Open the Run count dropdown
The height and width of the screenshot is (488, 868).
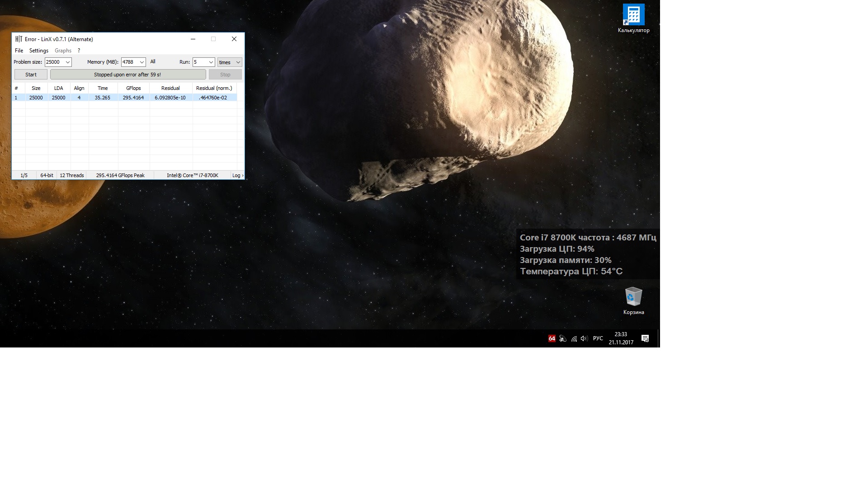[x=211, y=62]
